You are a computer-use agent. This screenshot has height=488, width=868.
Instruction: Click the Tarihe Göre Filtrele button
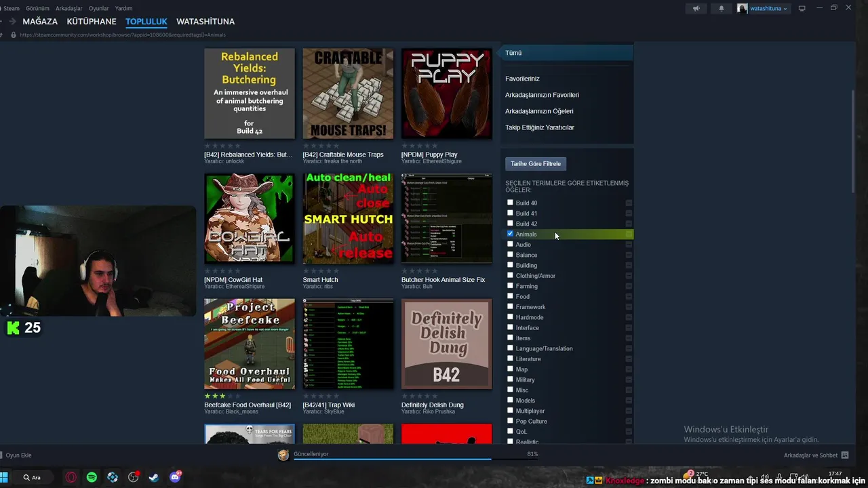point(536,163)
